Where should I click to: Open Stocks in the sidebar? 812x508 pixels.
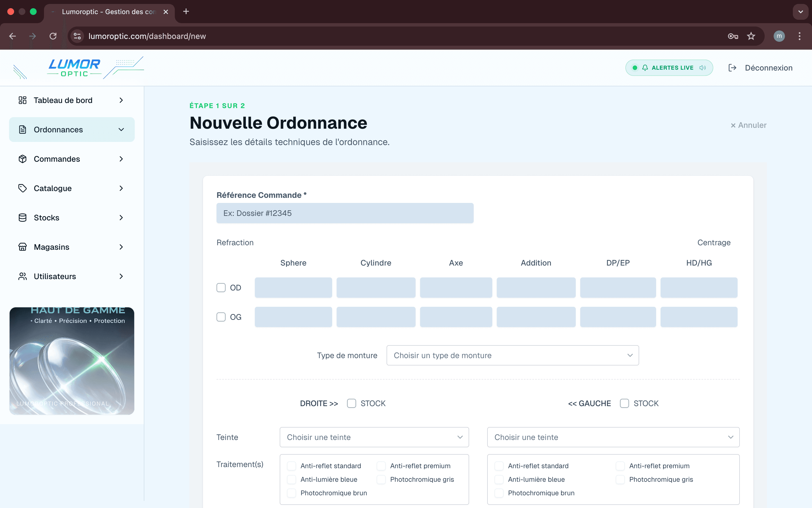tap(72, 218)
